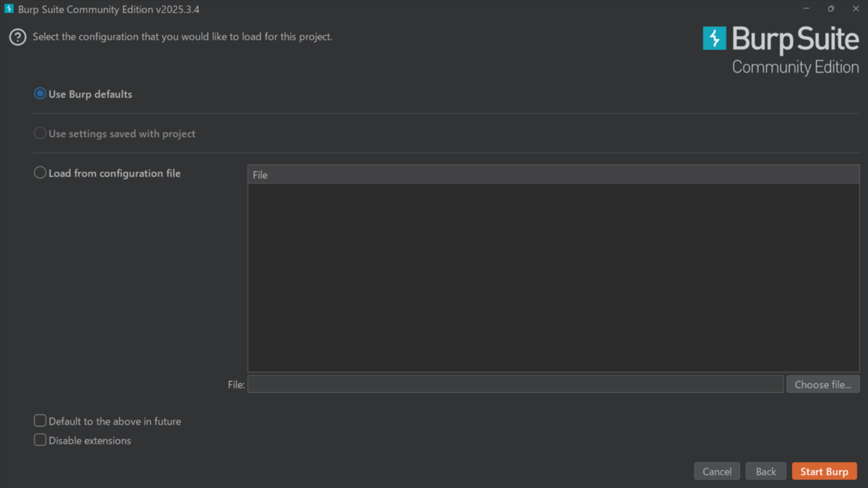Screen dimensions: 868x488
Task: Minimize the Burp Suite window
Action: (807, 9)
